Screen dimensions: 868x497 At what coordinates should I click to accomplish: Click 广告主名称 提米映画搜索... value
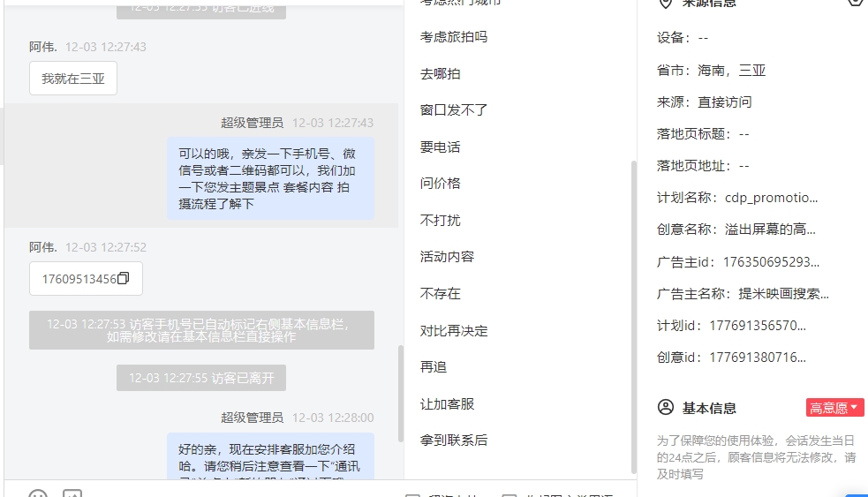[x=783, y=293]
